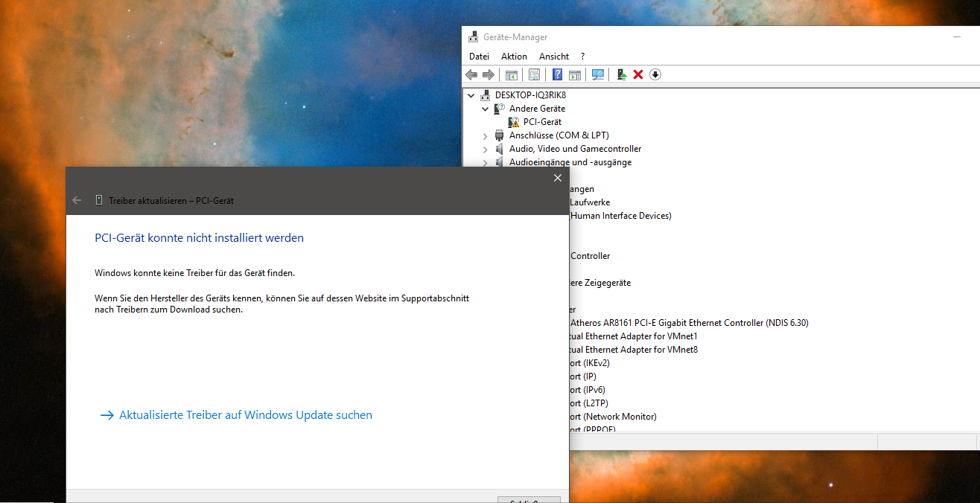The height and width of the screenshot is (503, 980).
Task: Select the 'Zeigegeräte' tree row
Action: pyautogui.click(x=600, y=283)
